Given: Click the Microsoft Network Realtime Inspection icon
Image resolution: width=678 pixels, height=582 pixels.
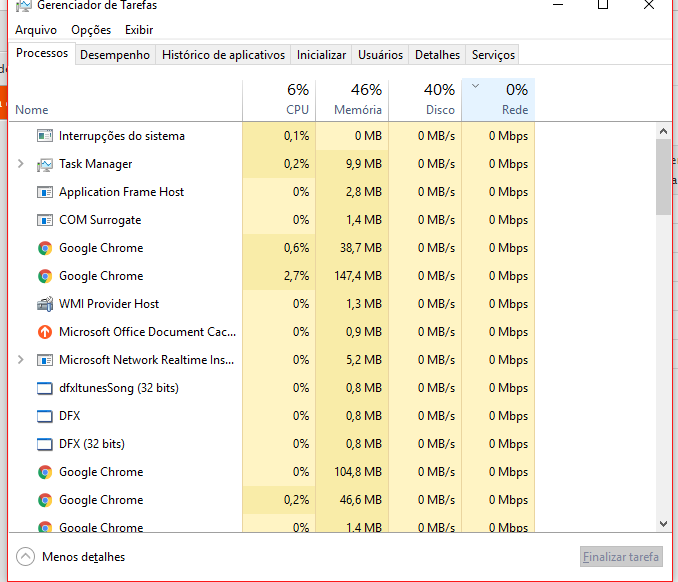Looking at the screenshot, I should click(x=45, y=360).
